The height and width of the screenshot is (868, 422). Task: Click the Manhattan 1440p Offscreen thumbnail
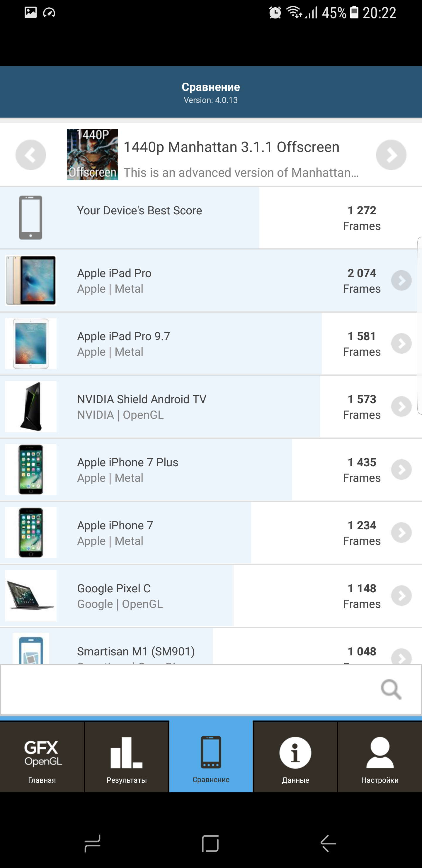[92, 155]
